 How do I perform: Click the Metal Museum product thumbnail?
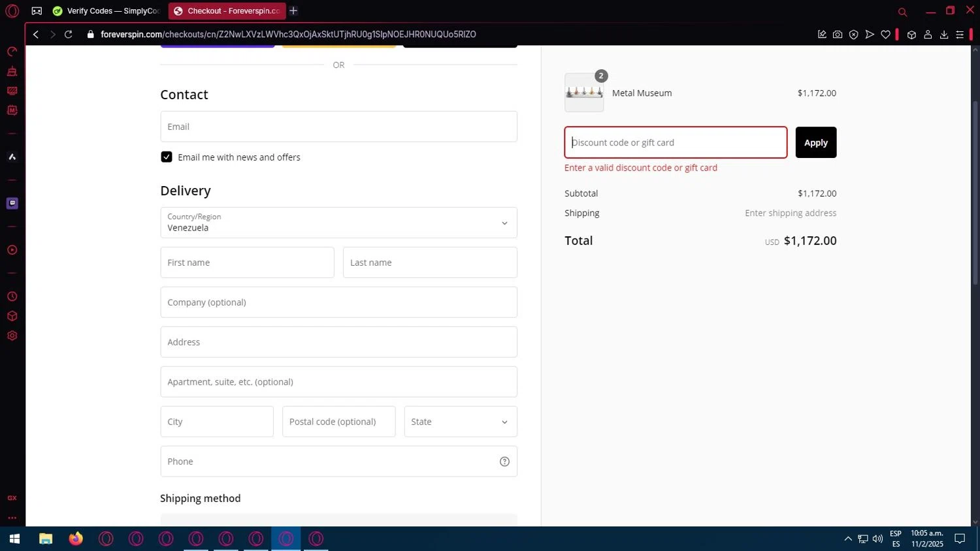pyautogui.click(x=584, y=93)
